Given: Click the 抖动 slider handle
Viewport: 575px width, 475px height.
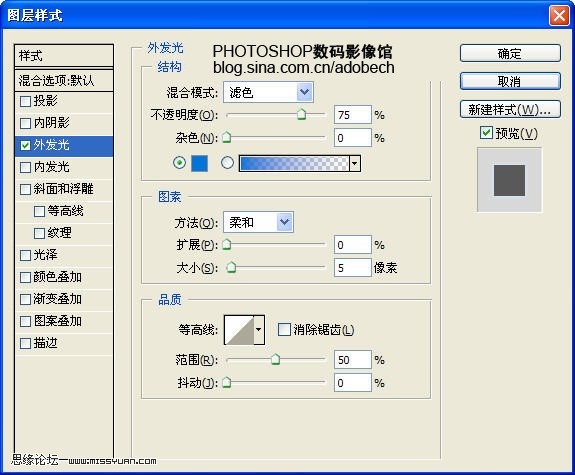Looking at the screenshot, I should [227, 383].
